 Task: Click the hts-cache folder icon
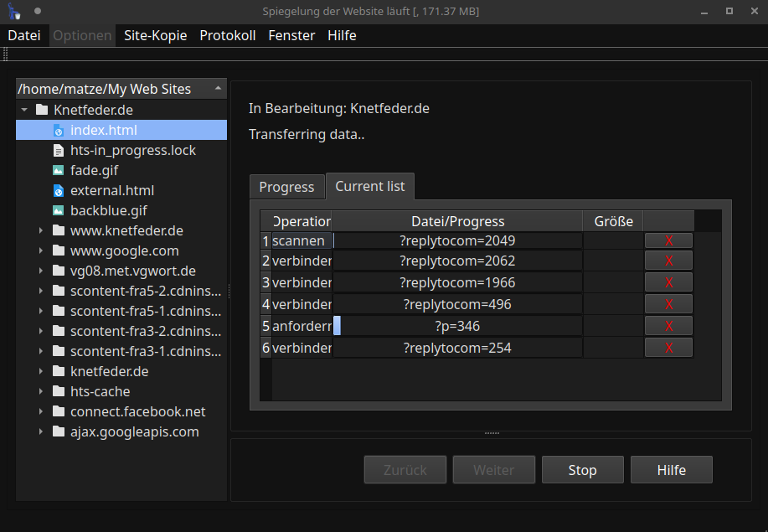(x=59, y=392)
